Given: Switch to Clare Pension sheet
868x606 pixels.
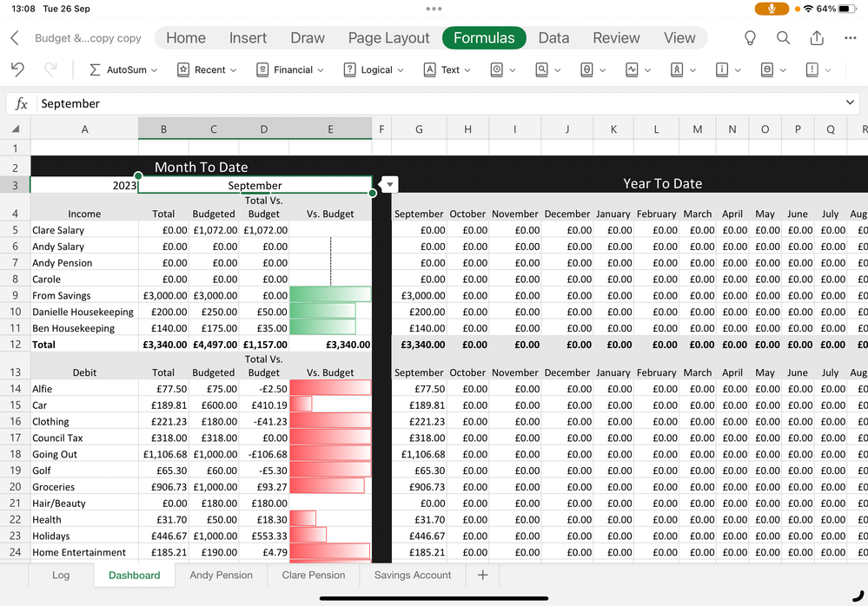Looking at the screenshot, I should 314,575.
